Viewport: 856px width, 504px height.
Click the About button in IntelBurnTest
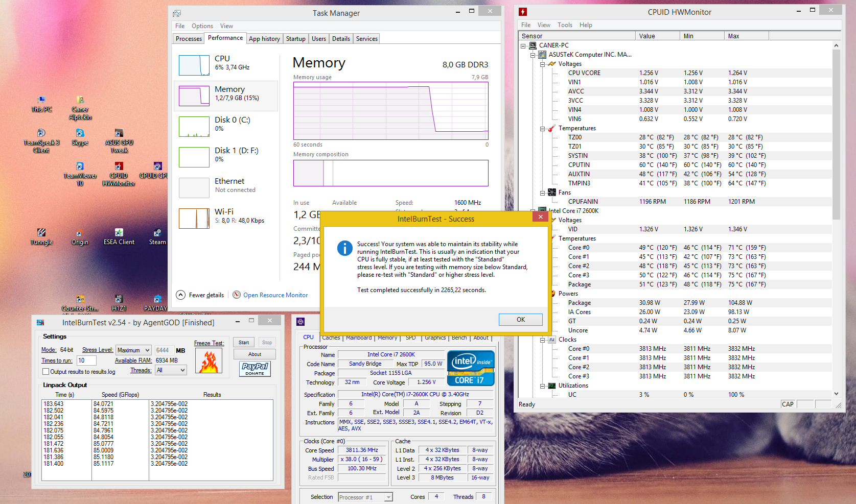255,354
